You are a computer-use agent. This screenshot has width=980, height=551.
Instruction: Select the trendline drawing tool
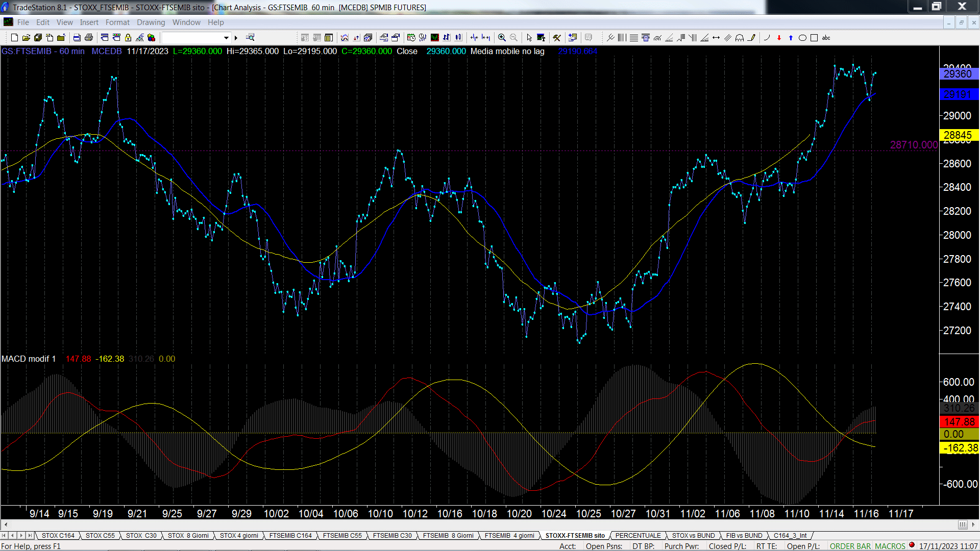click(x=610, y=37)
